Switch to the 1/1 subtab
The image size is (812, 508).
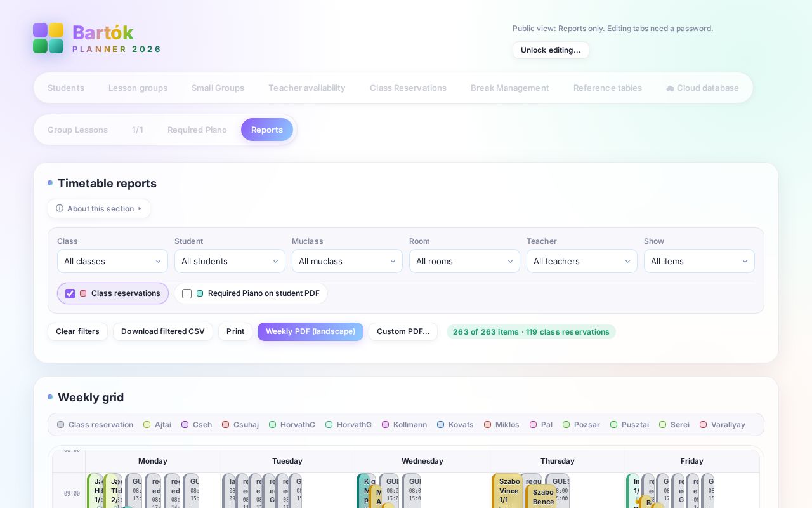point(138,130)
